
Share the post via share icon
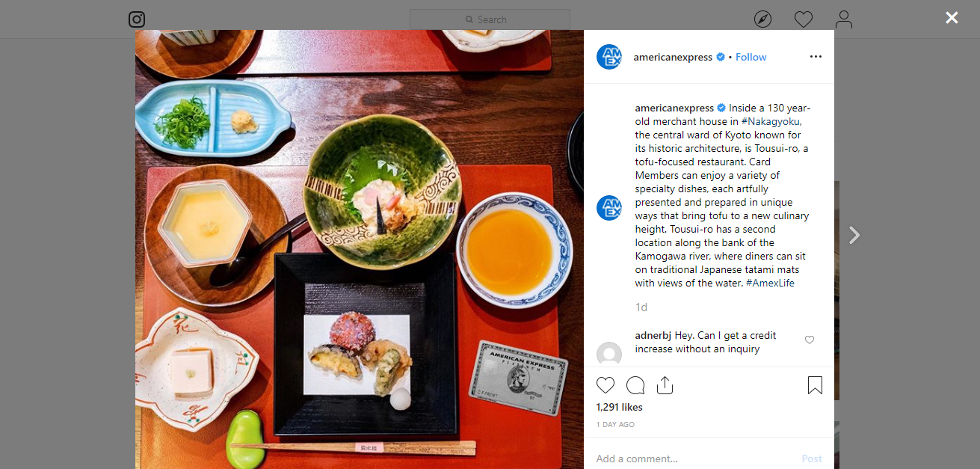tap(665, 385)
